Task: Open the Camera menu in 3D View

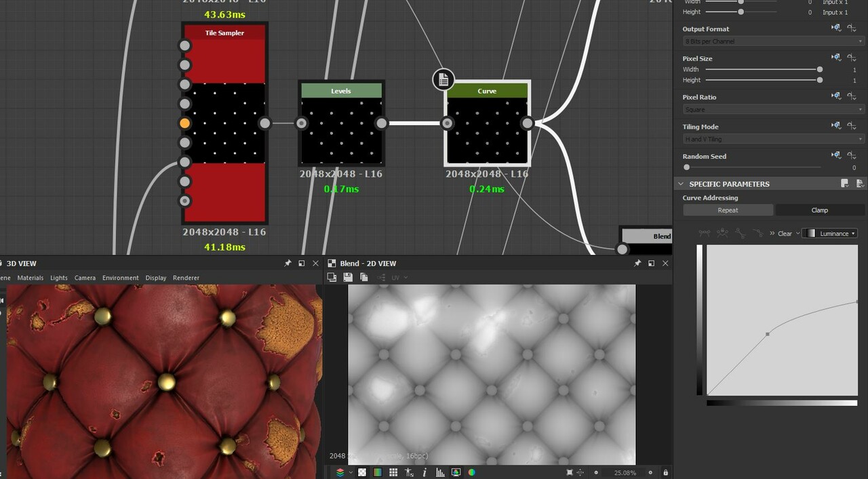Action: tap(85, 278)
